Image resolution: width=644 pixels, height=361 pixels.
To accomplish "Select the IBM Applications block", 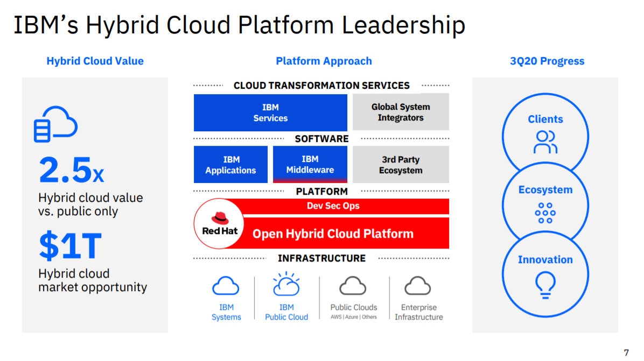I will 231,165.
